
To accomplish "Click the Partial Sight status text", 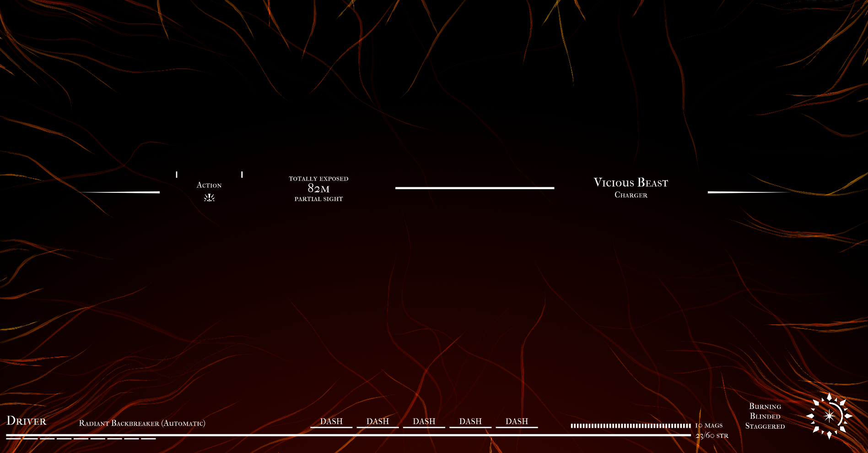I will 318,199.
